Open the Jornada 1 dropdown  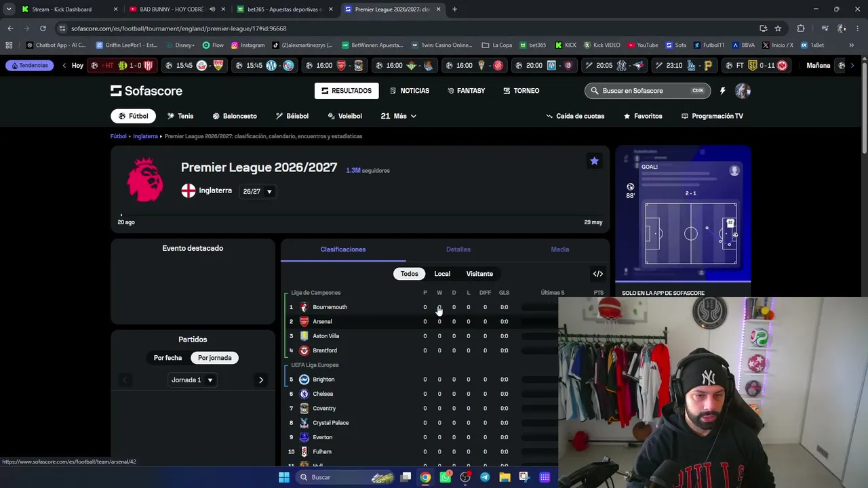pos(193,380)
